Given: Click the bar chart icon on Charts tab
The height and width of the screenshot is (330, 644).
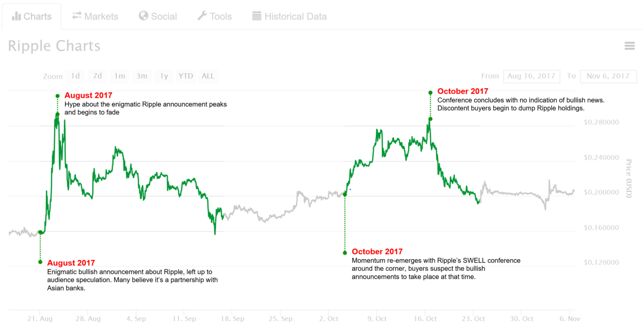Looking at the screenshot, I should pyautogui.click(x=16, y=16).
